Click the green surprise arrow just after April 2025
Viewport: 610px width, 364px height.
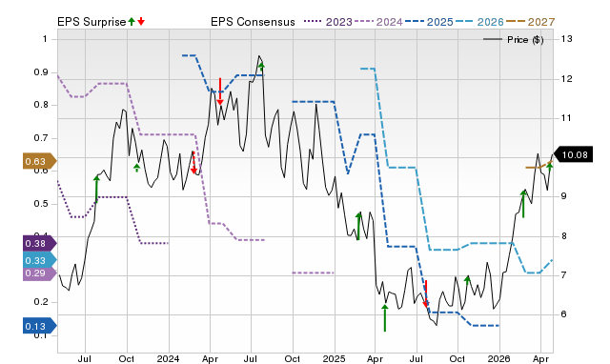pyautogui.click(x=385, y=317)
